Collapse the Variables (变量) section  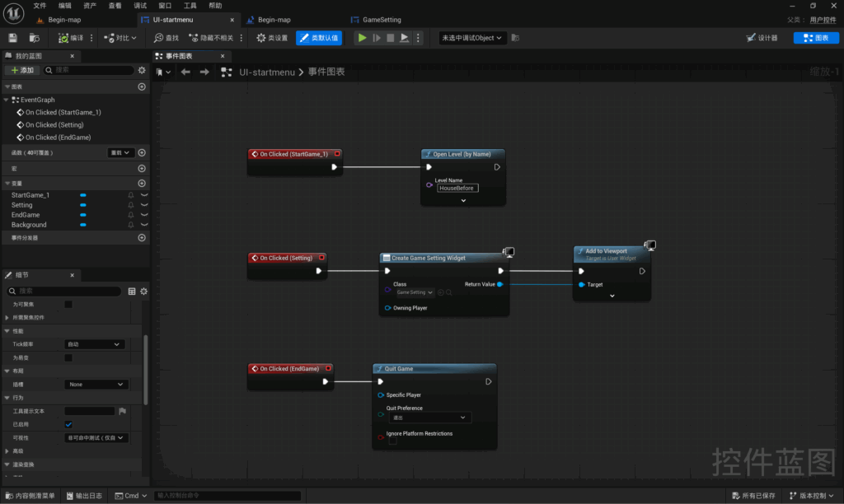[x=7, y=184]
